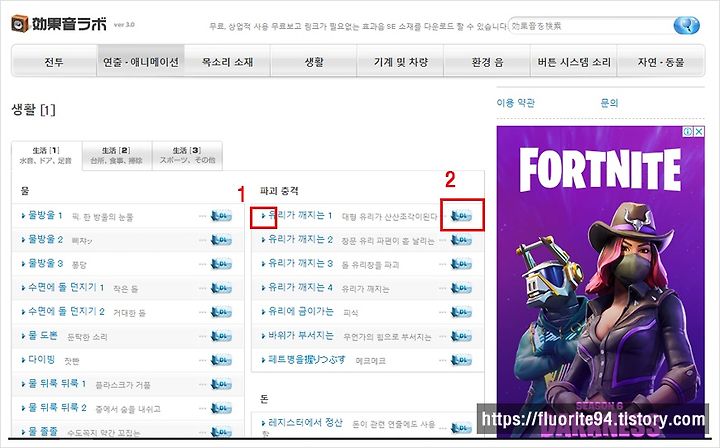Open the ad info icon on Fortnite banner
The width and height of the screenshot is (720, 448).
[x=688, y=132]
